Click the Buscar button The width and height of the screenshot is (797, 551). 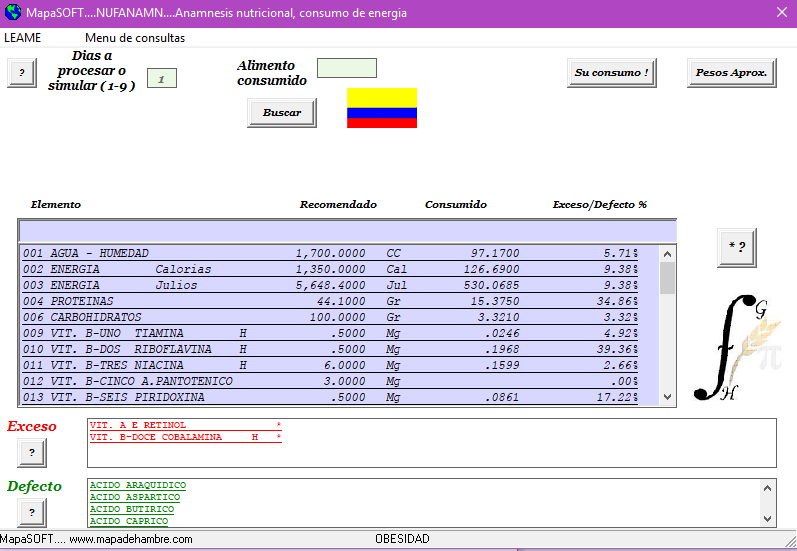click(282, 113)
